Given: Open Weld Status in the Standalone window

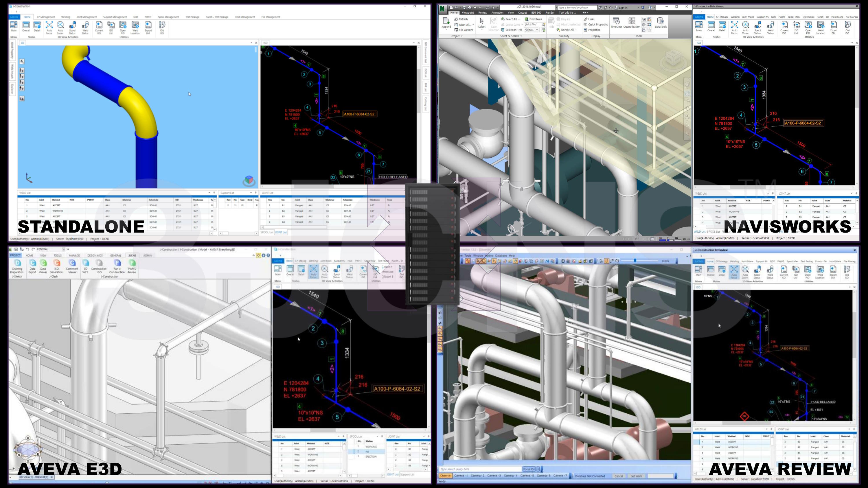Looking at the screenshot, I should coord(85,27).
